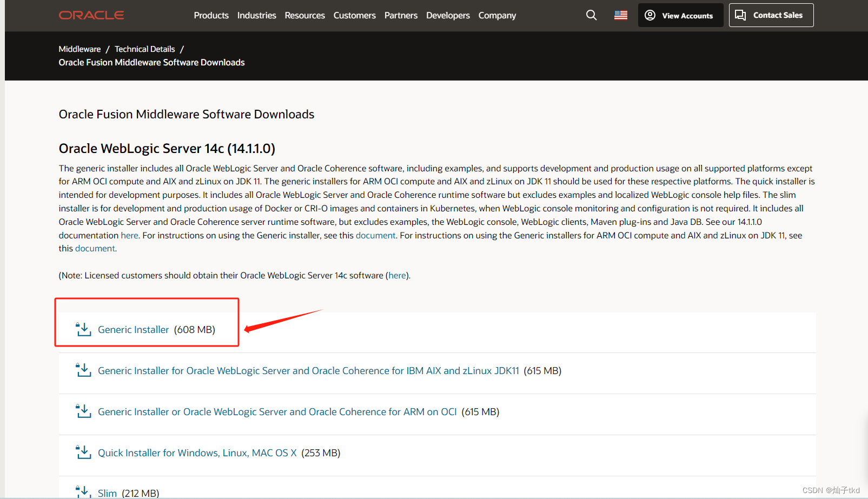Screen dimensions: 868x499
Task: Click the (253 MB) size text
Action: (x=321, y=453)
